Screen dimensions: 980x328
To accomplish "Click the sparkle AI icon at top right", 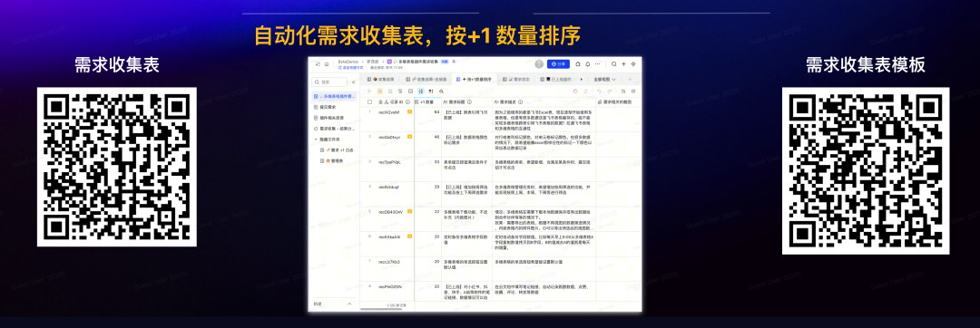I will [x=633, y=64].
